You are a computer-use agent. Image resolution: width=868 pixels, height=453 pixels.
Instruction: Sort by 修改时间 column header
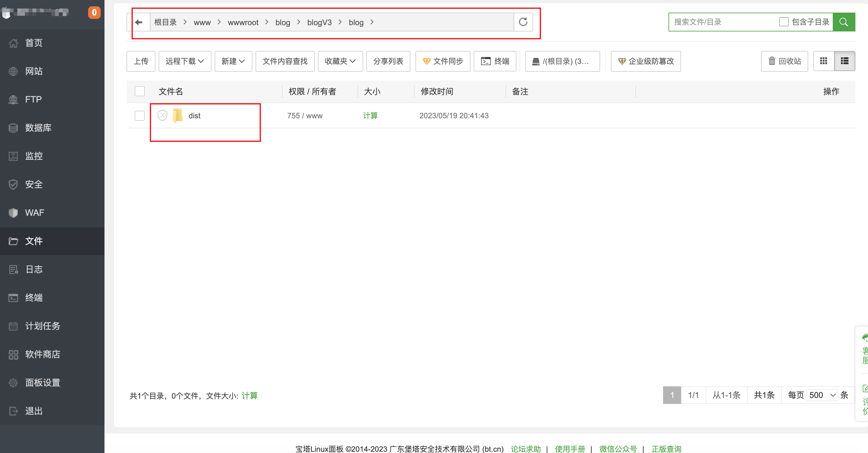click(437, 92)
